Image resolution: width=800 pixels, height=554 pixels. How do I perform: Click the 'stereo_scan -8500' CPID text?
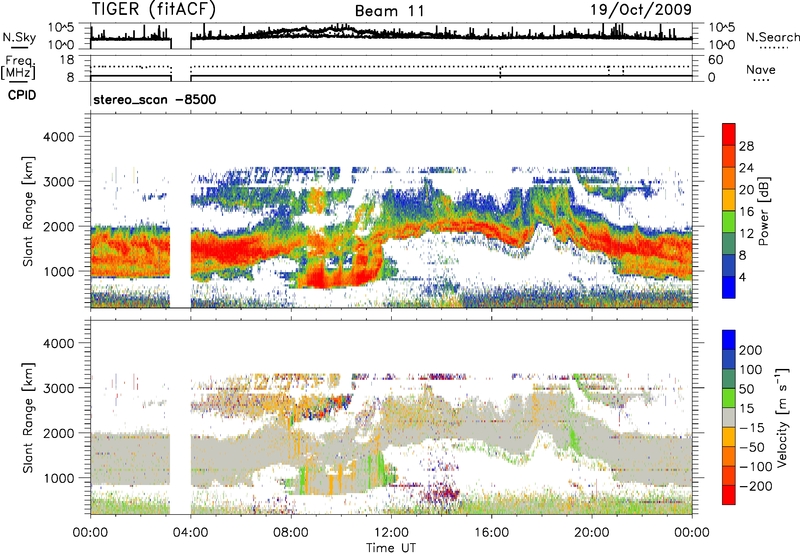click(x=155, y=99)
